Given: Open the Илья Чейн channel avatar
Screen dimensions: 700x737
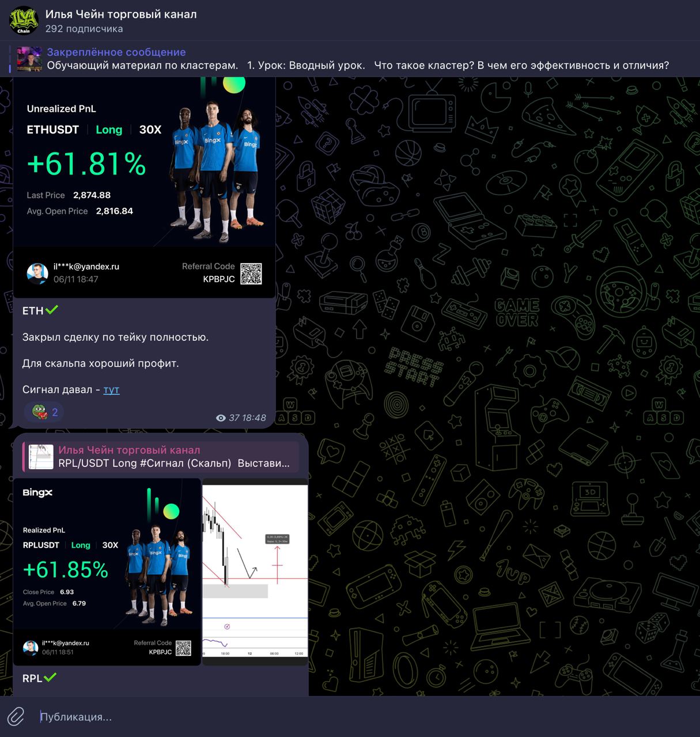Looking at the screenshot, I should pos(24,21).
